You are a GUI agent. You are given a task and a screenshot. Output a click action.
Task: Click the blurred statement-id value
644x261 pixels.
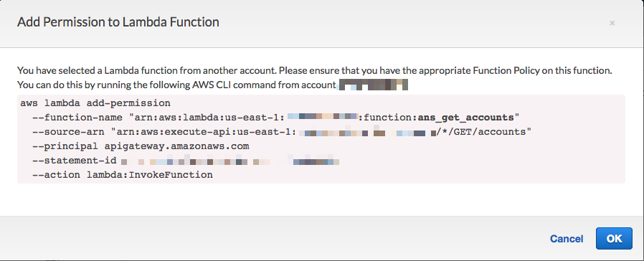(230, 161)
